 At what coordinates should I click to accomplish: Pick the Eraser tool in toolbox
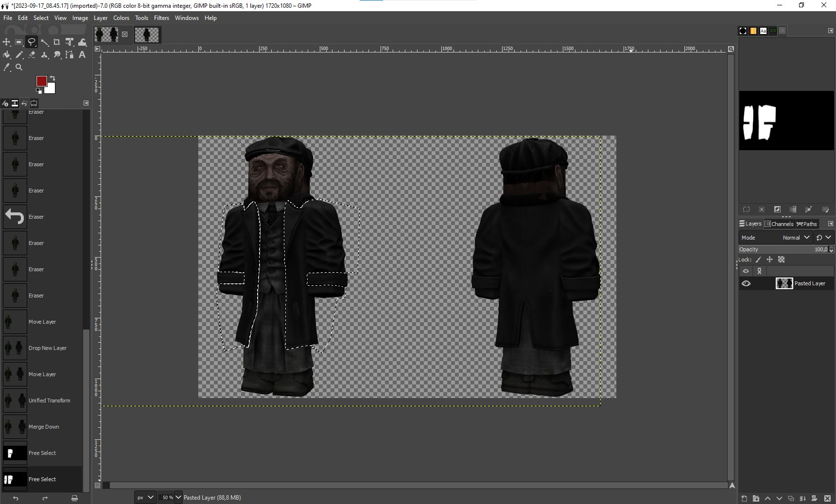(x=32, y=55)
